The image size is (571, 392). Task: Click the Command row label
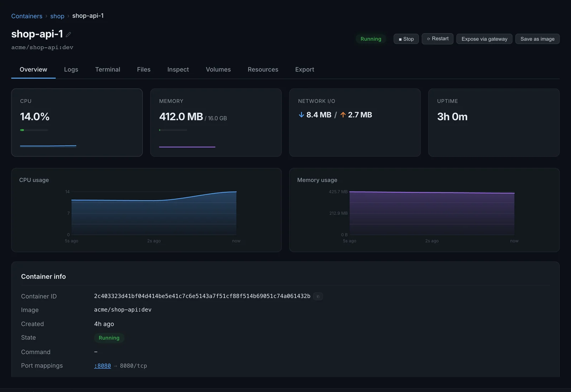[36, 352]
